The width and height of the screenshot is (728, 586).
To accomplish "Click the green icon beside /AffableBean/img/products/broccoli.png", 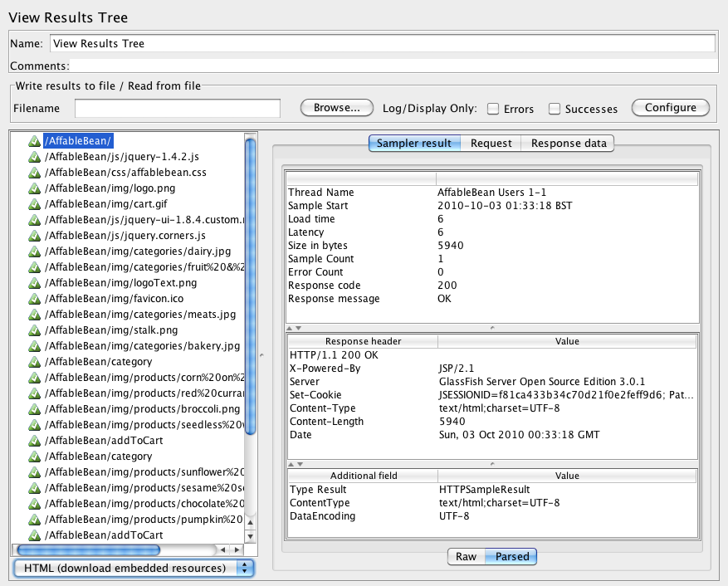I will [x=34, y=409].
